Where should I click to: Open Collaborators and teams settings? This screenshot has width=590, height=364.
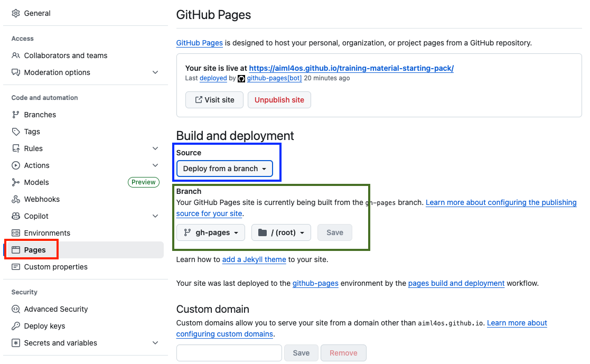pyautogui.click(x=65, y=55)
